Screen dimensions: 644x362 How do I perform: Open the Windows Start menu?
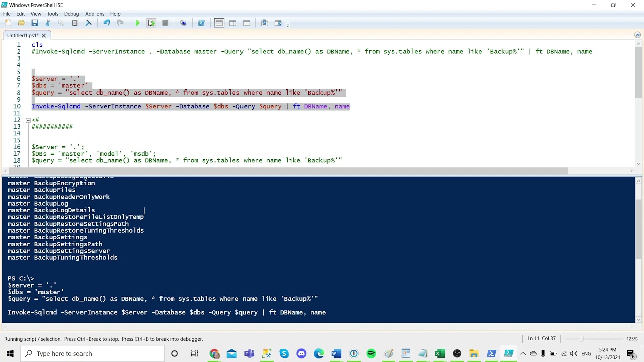tap(10, 353)
